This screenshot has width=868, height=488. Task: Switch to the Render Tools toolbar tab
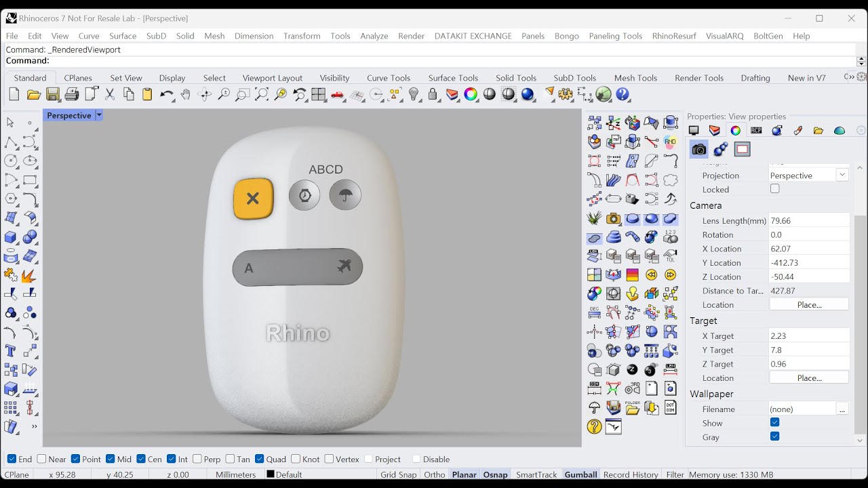pyautogui.click(x=699, y=78)
